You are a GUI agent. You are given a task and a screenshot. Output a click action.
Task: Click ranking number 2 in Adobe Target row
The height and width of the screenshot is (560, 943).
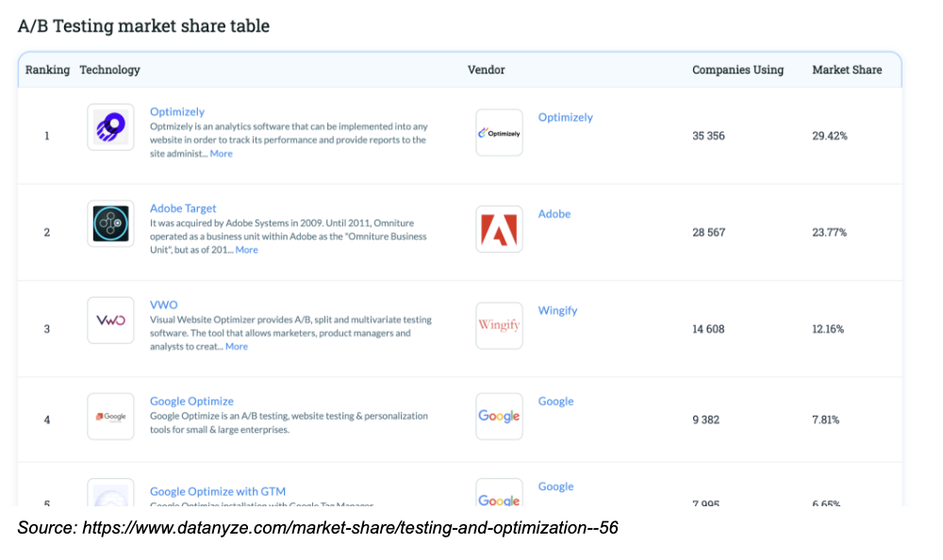(47, 232)
